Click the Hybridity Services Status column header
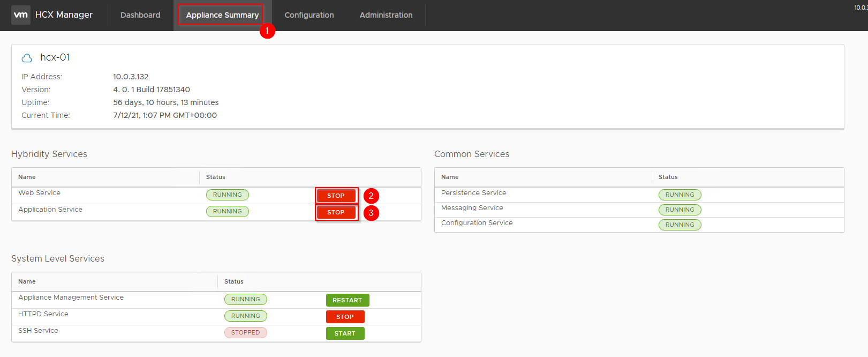Viewport: 868px width, 357px height. coord(216,177)
